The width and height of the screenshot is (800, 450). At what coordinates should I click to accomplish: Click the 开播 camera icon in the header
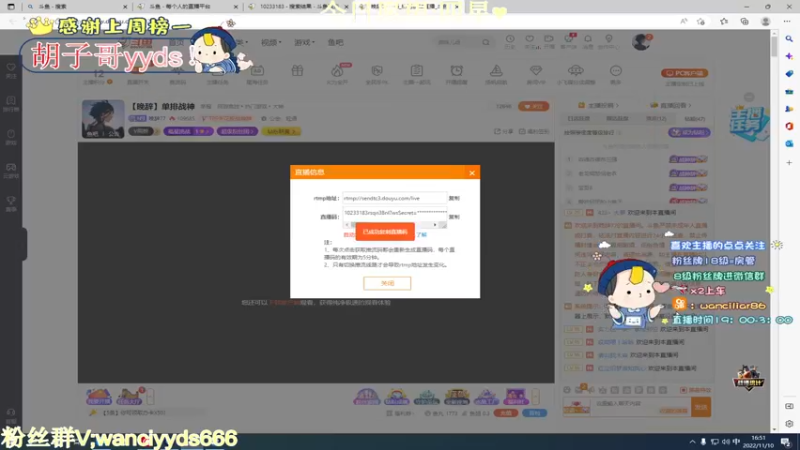549,41
